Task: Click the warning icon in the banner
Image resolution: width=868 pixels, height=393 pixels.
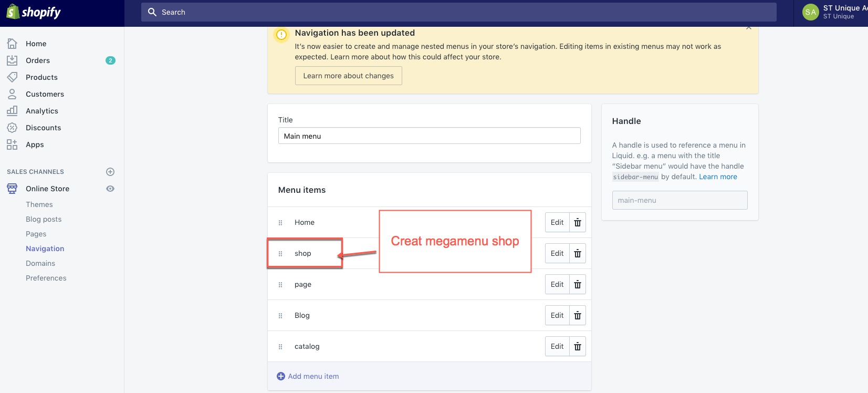Action: point(282,35)
